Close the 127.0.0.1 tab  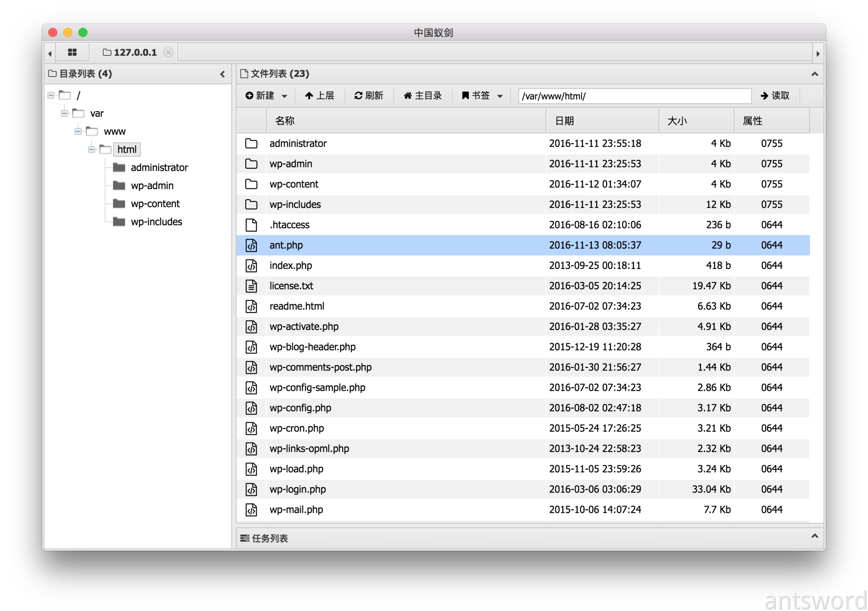168,52
